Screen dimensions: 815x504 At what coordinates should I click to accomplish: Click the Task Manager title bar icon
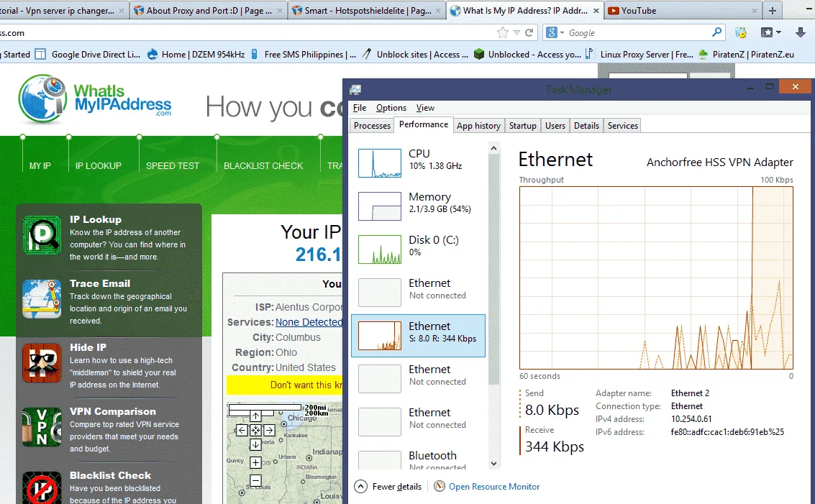pos(355,89)
